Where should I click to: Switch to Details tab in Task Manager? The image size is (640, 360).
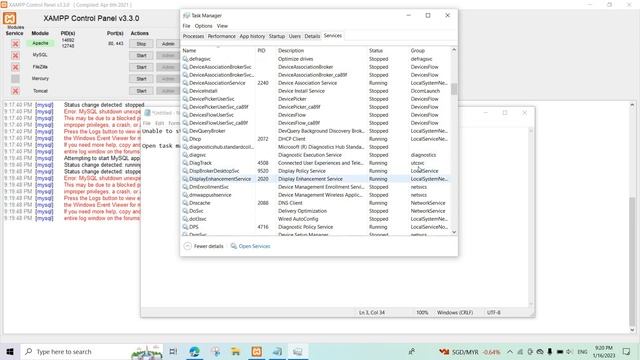click(312, 36)
